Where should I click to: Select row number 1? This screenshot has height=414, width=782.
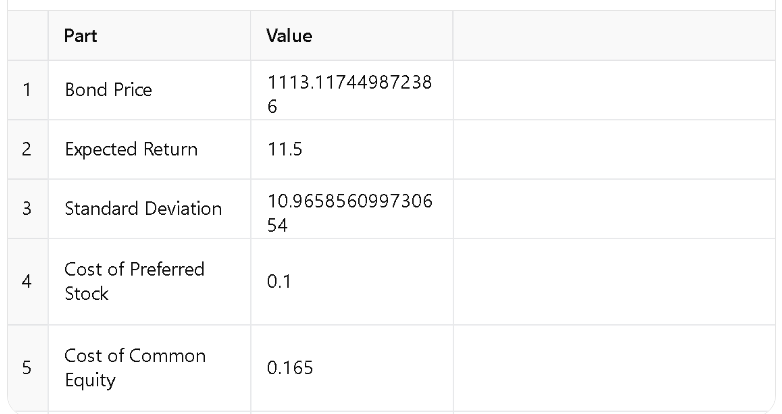27,90
